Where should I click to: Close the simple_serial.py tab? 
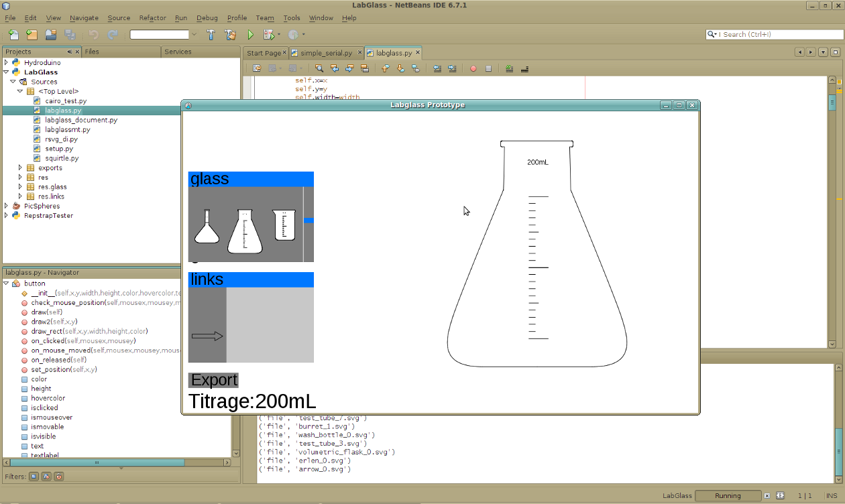[359, 52]
